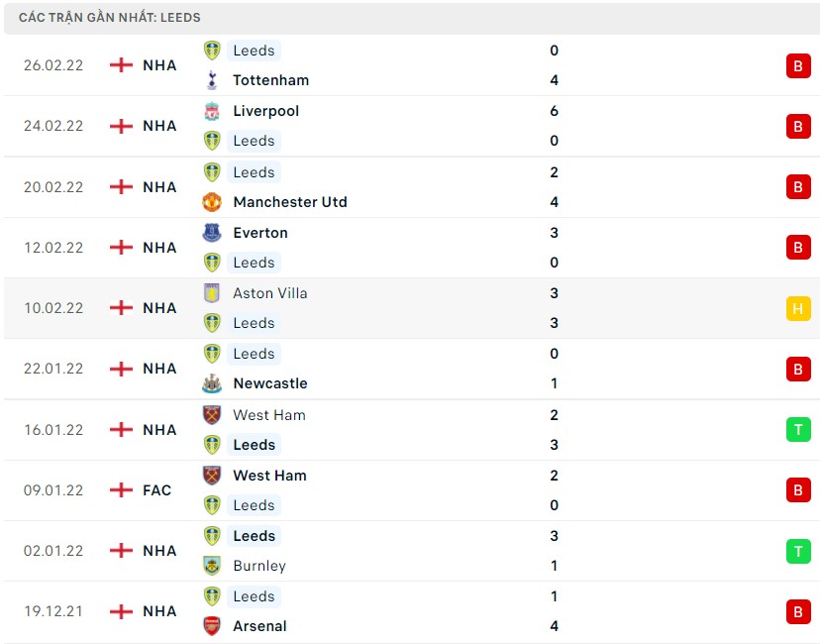Open the Tottenham team link
820x644 pixels.
pos(270,80)
